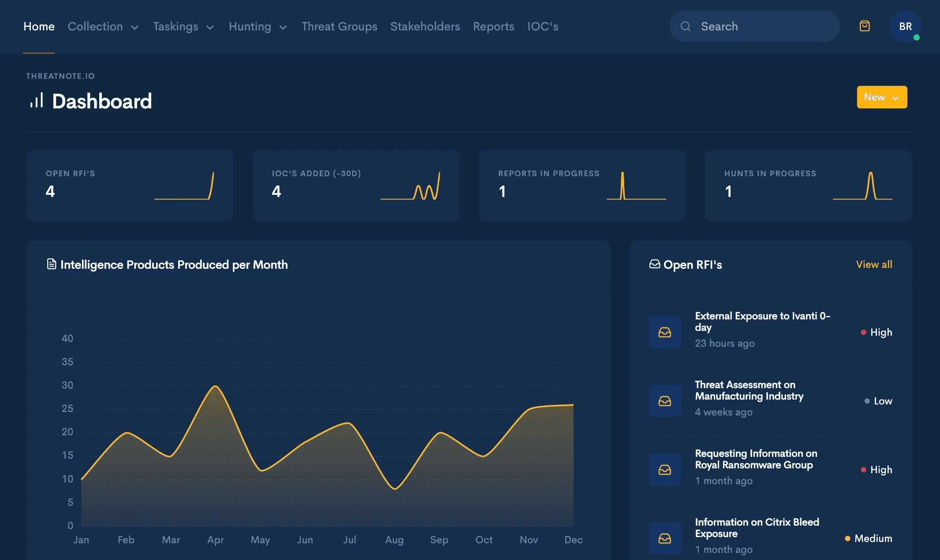Click inbox icon for Ivanti 0-day RFI
This screenshot has width=940, height=560.
665,332
